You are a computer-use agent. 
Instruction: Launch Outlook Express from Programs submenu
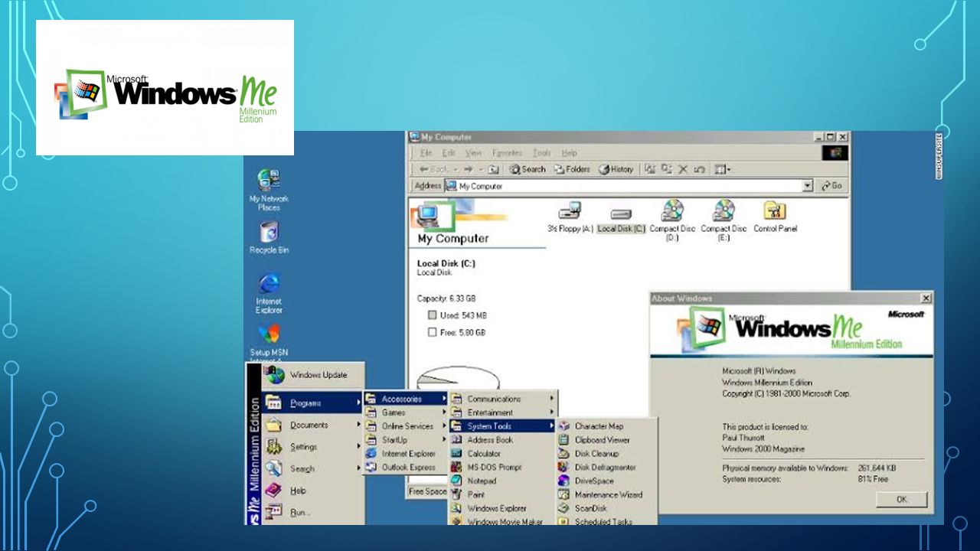[406, 468]
